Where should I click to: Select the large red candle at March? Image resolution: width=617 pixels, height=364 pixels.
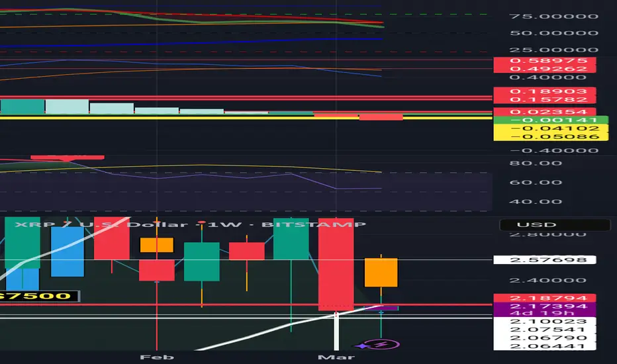point(336,263)
